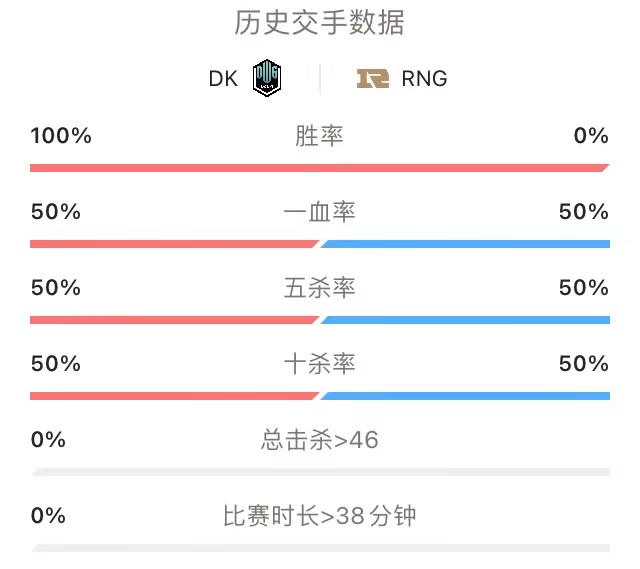Screen dimensions: 640x569
Task: Click the blue RNG segment of 五杀率 bar
Action: (x=465, y=320)
